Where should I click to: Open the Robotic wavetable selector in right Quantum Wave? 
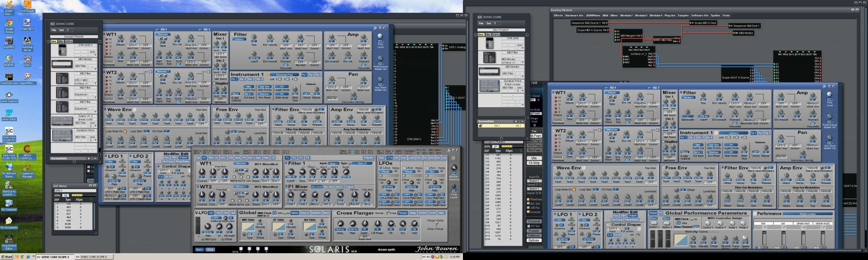(x=612, y=93)
